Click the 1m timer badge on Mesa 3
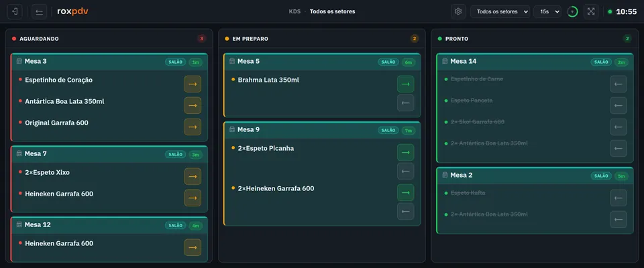The height and width of the screenshot is (268, 644). [x=196, y=62]
